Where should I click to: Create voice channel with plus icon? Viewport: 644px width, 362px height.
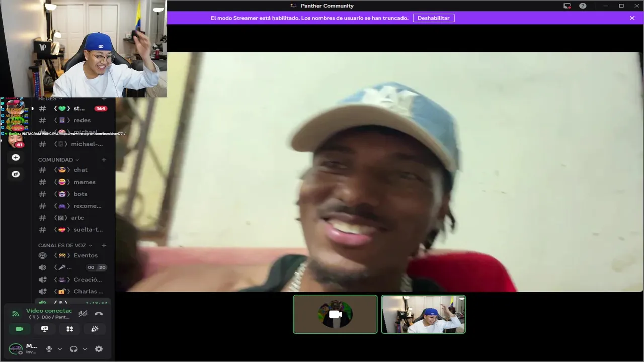104,245
